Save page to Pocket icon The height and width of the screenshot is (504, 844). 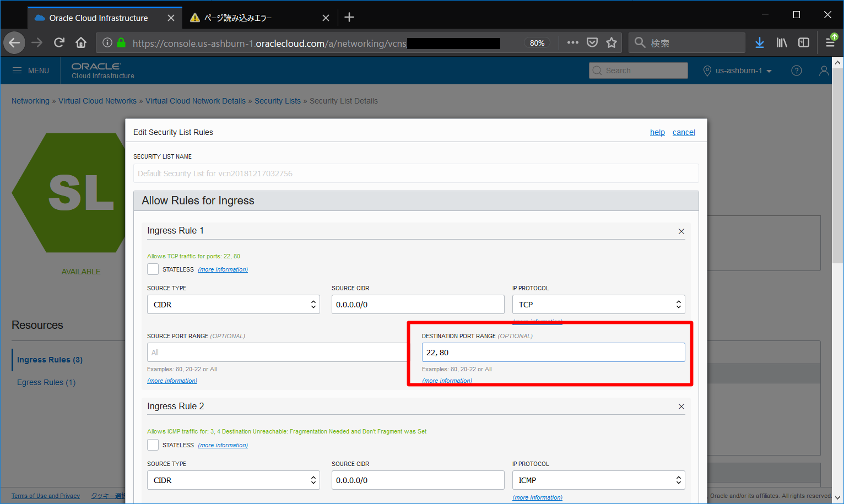[592, 42]
